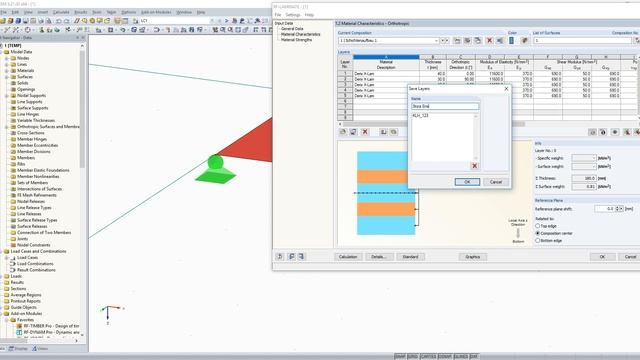Click OK in the Save Layers dialog

point(467,182)
